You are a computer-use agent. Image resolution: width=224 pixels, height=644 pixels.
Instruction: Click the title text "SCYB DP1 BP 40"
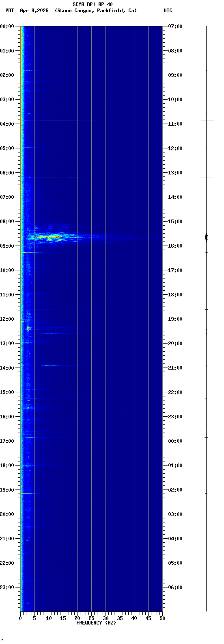point(93,4)
